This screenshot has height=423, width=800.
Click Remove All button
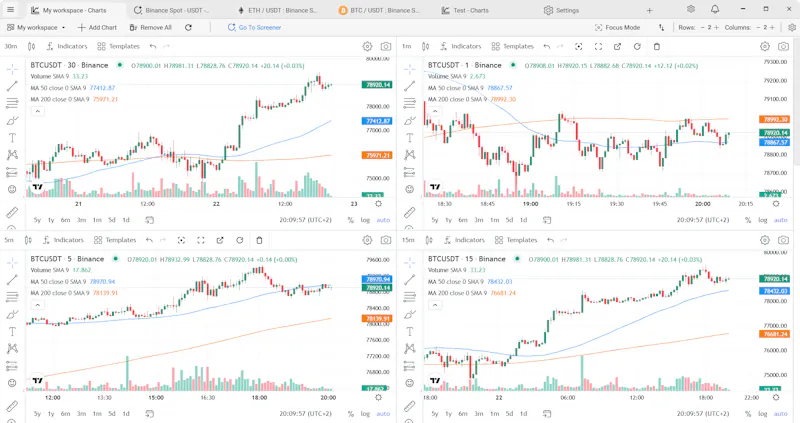[151, 28]
